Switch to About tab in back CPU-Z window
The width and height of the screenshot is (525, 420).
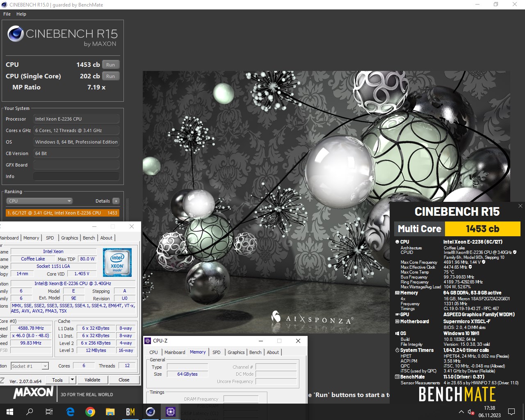[x=106, y=238]
